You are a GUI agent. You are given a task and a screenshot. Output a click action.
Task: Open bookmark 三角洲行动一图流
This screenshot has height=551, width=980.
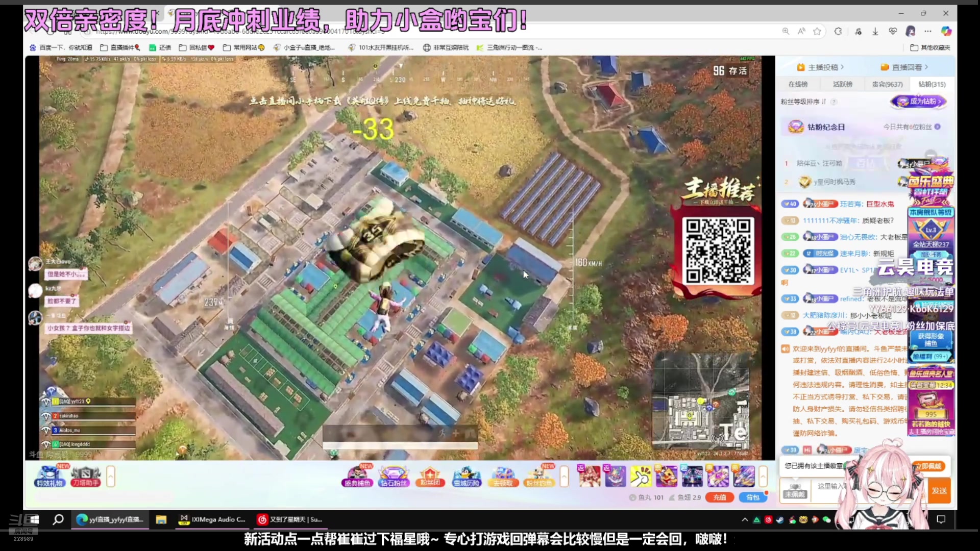click(509, 47)
